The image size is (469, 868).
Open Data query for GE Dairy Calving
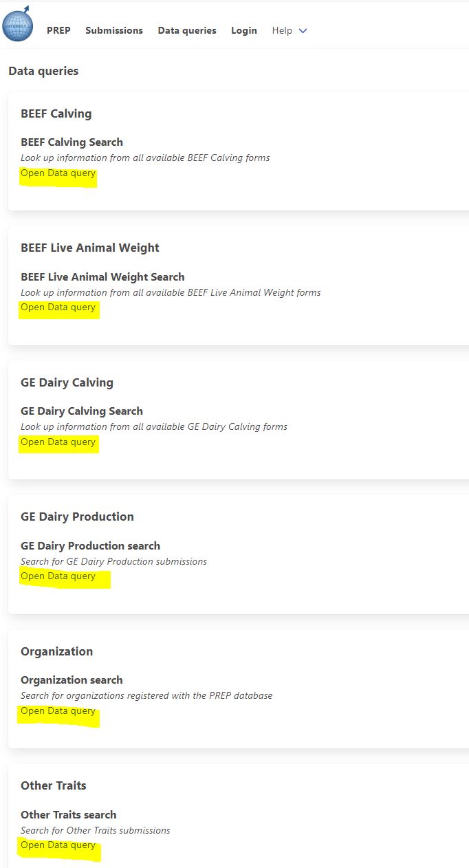(x=58, y=442)
